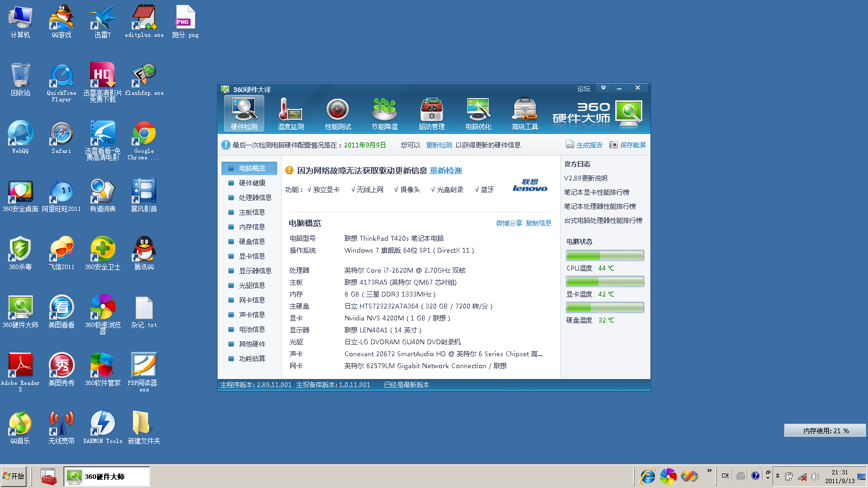Select the 360安全桌面 desktop icon

coord(21,196)
